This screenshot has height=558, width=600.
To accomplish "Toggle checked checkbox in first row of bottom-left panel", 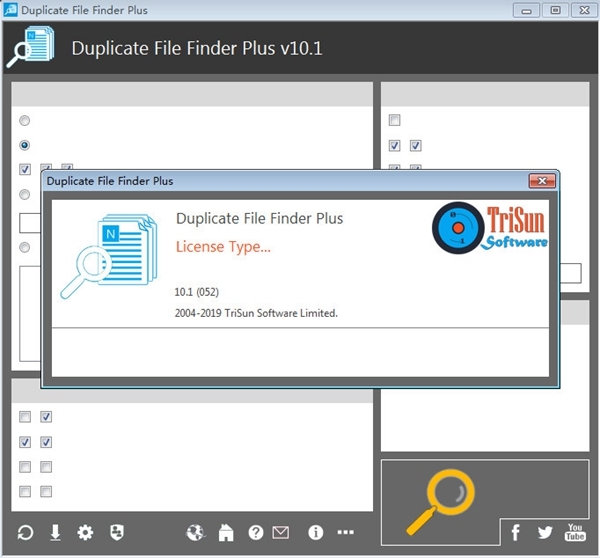I will pyautogui.click(x=46, y=417).
